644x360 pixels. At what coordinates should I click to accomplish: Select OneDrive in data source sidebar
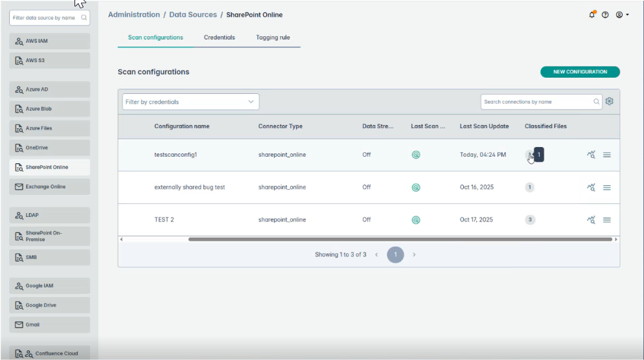50,148
